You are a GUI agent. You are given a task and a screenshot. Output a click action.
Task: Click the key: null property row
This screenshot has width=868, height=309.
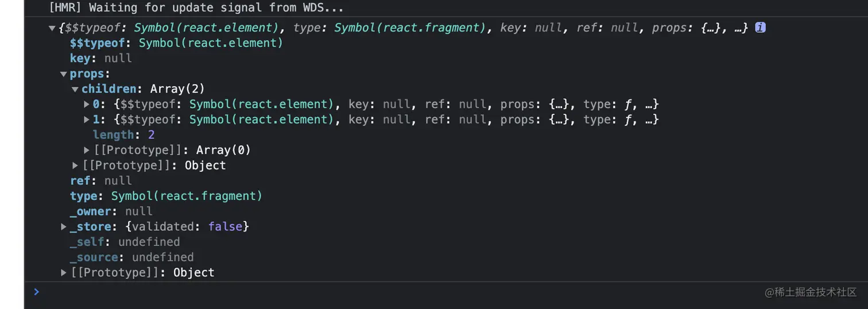pyautogui.click(x=101, y=59)
